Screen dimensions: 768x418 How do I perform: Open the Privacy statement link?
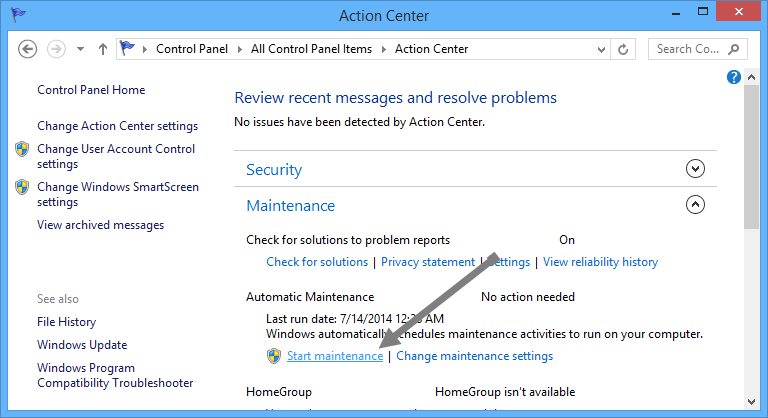coord(428,262)
